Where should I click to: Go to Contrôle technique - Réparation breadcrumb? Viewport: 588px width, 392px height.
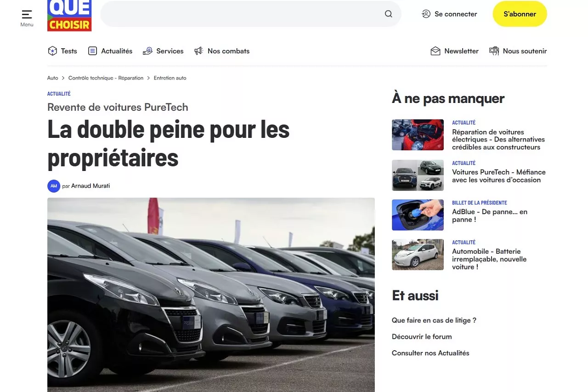tap(106, 78)
